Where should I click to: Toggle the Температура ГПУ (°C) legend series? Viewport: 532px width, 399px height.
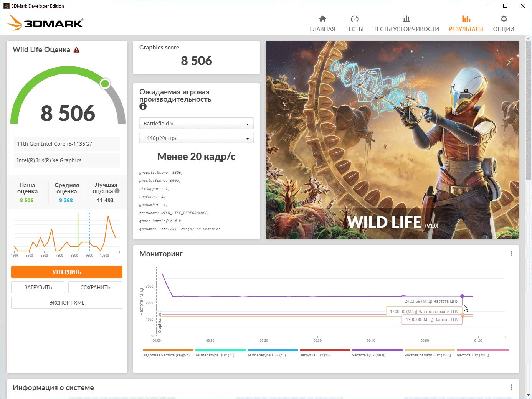tap(273, 353)
